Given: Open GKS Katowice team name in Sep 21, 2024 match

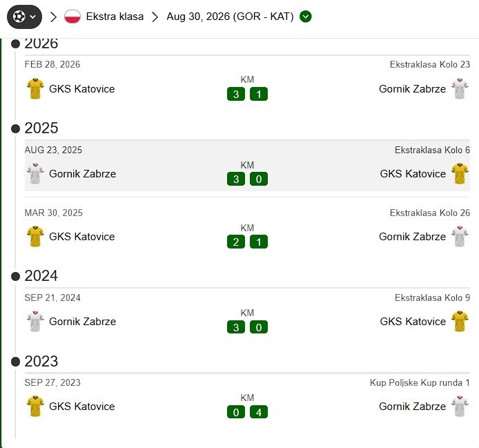Looking at the screenshot, I should [x=413, y=322].
